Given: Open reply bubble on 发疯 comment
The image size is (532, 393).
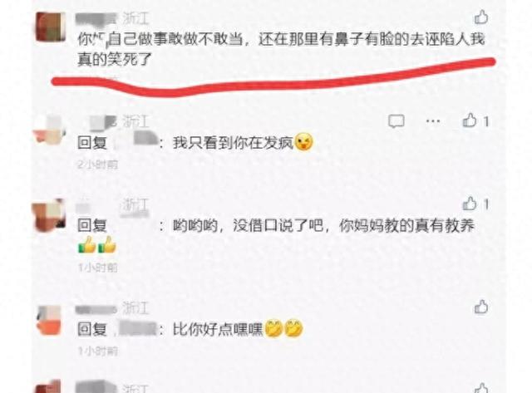Looking at the screenshot, I should (x=397, y=121).
